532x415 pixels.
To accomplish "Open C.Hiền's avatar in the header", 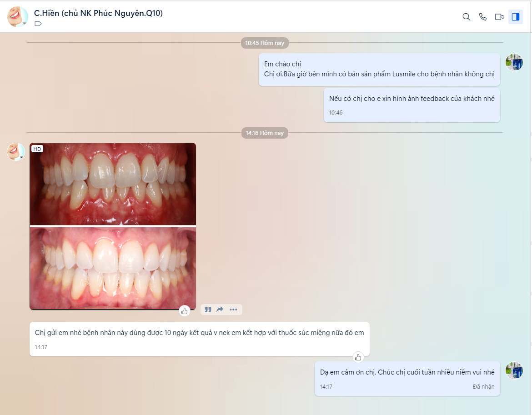I will (x=18, y=17).
